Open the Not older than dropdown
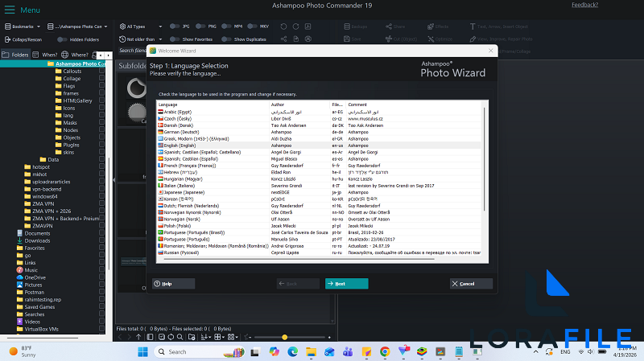Image resolution: width=644 pixels, height=361 pixels. tap(140, 39)
